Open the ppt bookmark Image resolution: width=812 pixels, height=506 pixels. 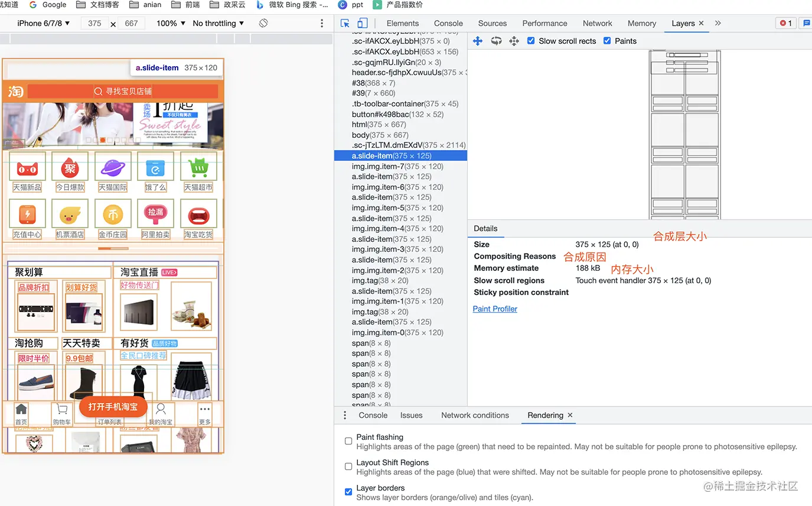pyautogui.click(x=351, y=5)
